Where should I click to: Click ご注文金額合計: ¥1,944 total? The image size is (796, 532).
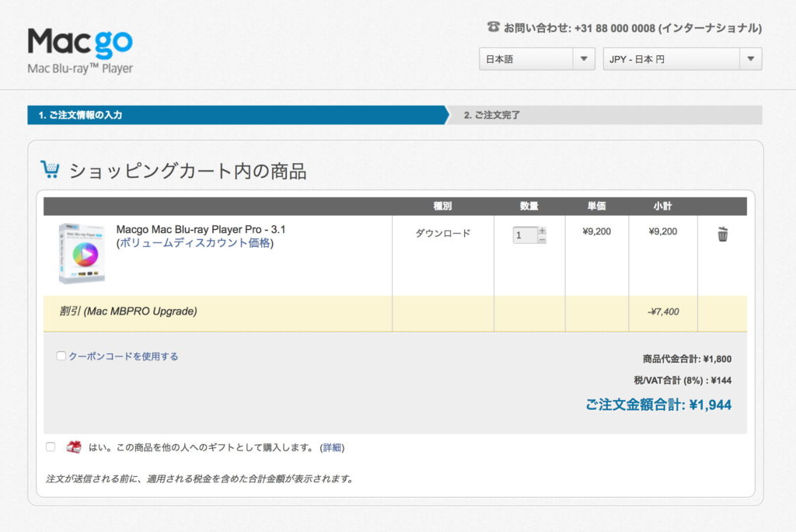coord(658,405)
